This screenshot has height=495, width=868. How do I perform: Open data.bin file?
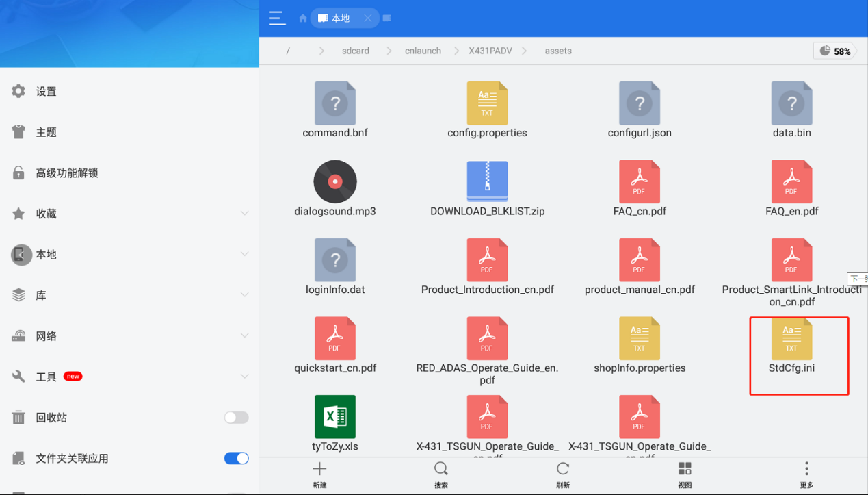[792, 110]
